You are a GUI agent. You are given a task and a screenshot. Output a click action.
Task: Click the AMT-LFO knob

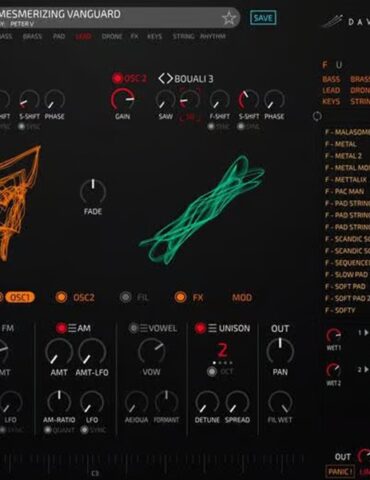(92, 352)
